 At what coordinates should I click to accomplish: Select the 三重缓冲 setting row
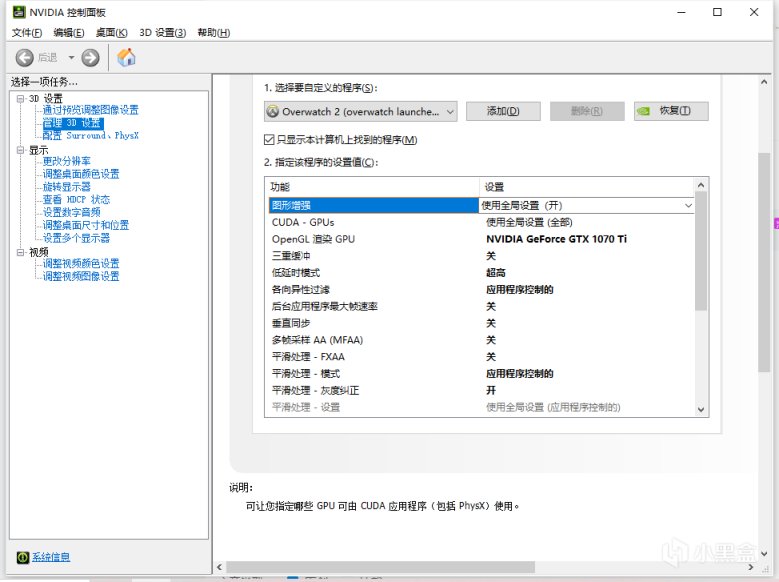coord(481,256)
